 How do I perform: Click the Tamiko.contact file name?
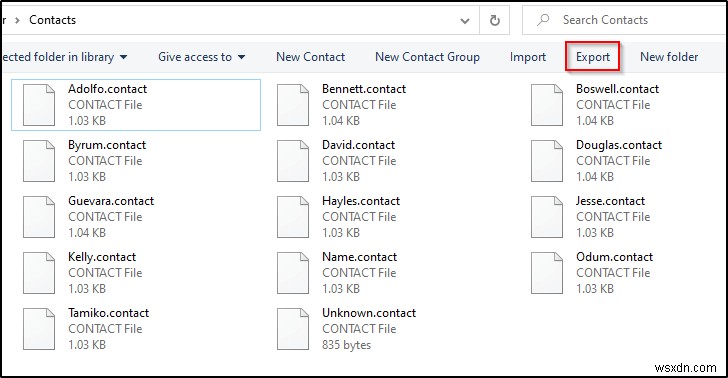[x=109, y=313]
